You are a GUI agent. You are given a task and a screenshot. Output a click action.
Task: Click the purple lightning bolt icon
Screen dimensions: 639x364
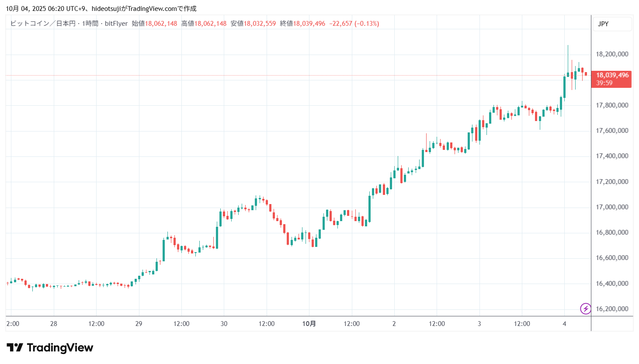[585, 309]
